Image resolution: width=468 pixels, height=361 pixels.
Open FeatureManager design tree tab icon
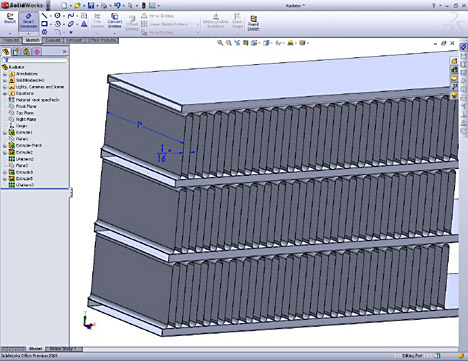point(6,52)
